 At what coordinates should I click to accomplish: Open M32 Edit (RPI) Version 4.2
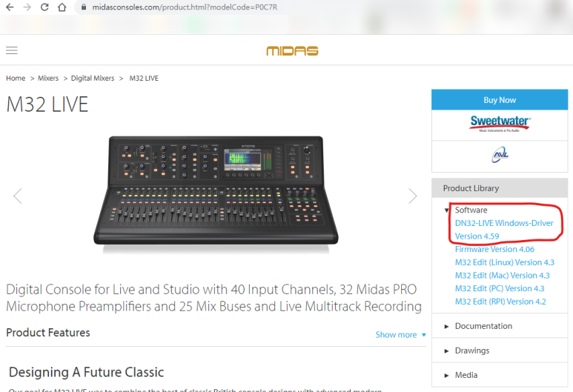point(500,302)
